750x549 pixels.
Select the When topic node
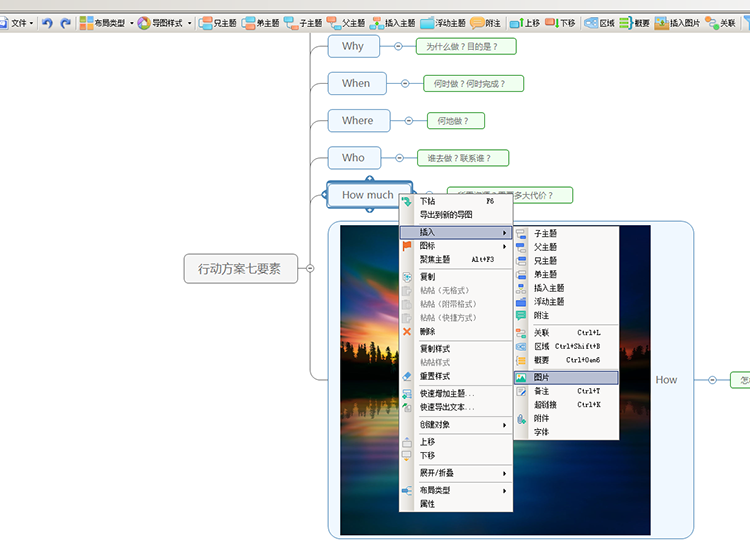click(357, 83)
